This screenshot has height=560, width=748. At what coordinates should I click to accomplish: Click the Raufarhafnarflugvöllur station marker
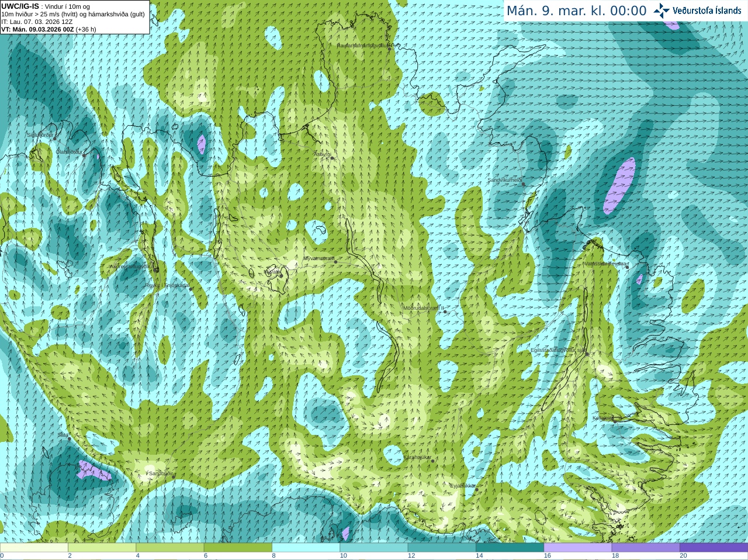pos(390,49)
